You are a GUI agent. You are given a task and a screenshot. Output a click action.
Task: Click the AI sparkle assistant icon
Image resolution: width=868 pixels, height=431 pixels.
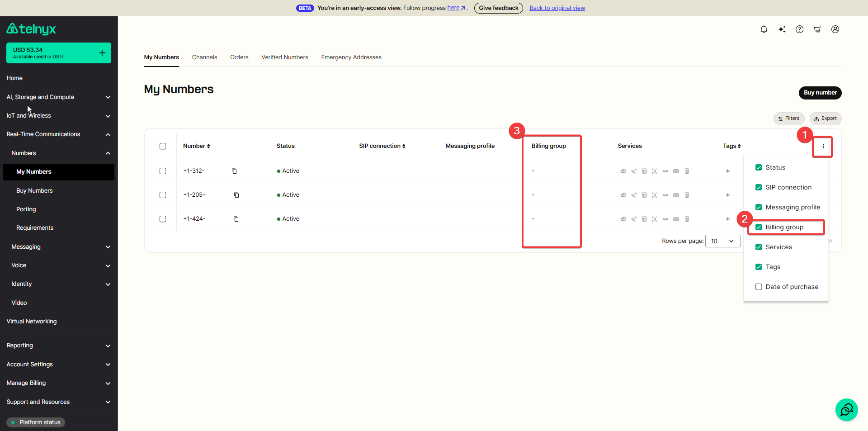click(x=782, y=29)
